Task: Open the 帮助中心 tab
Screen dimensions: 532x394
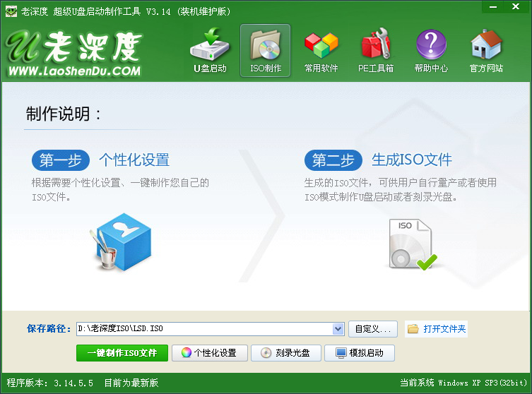Action: pos(431,51)
